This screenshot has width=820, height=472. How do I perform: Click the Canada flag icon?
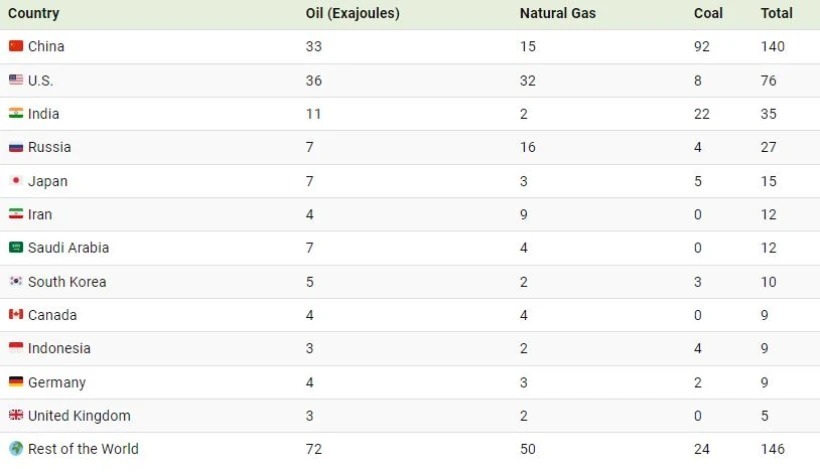16,314
